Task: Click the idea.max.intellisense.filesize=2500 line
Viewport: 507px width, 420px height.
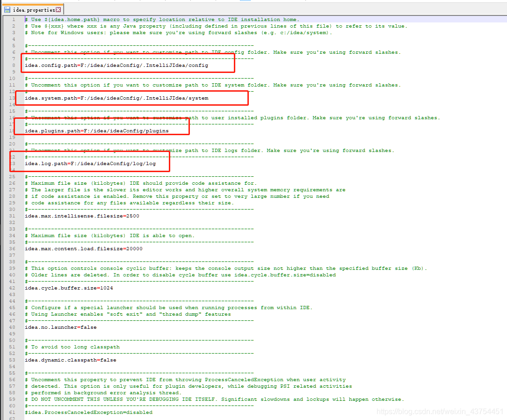Action: pos(82,216)
